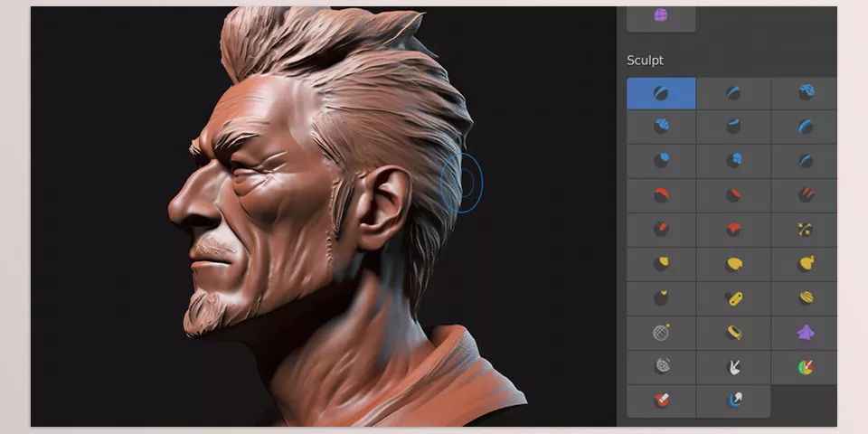Screen dimensions: 868x434
Task: Pick the white Mask brush
Action: (733, 367)
